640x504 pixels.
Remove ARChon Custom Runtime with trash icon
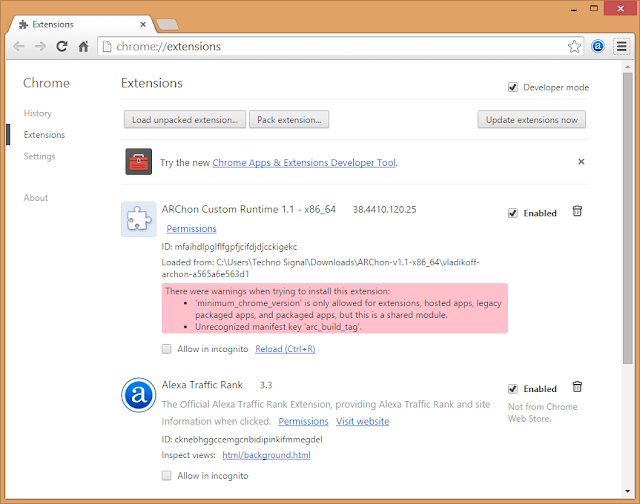click(577, 211)
